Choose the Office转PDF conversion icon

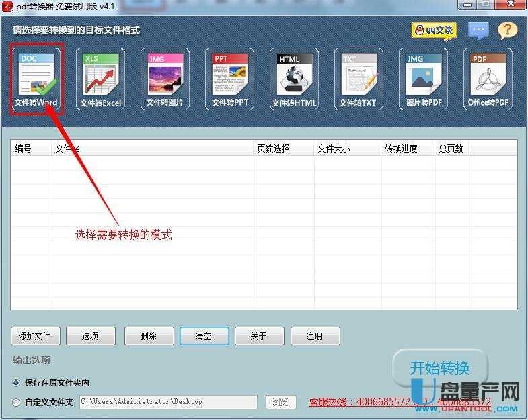[488, 79]
